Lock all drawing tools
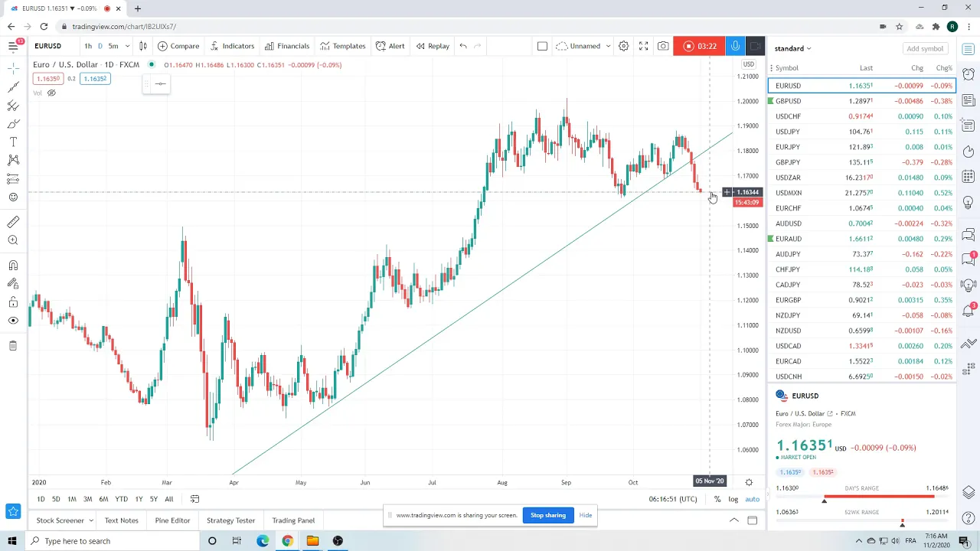The image size is (980, 551). click(13, 302)
